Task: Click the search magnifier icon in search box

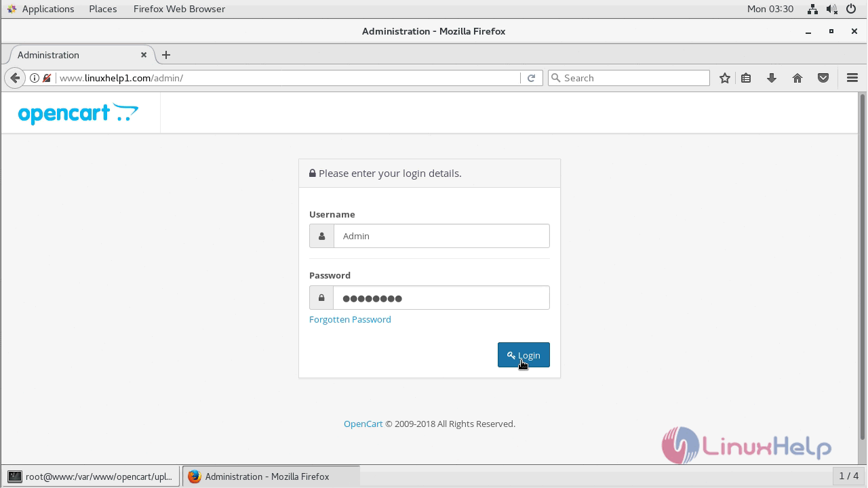Action: [556, 78]
